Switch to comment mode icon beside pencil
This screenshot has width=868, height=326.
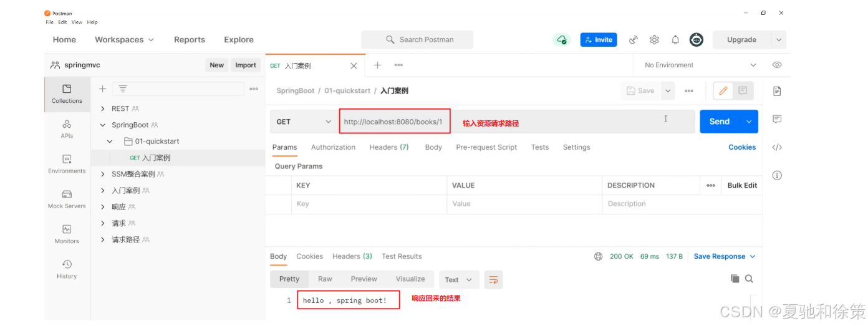click(x=743, y=91)
